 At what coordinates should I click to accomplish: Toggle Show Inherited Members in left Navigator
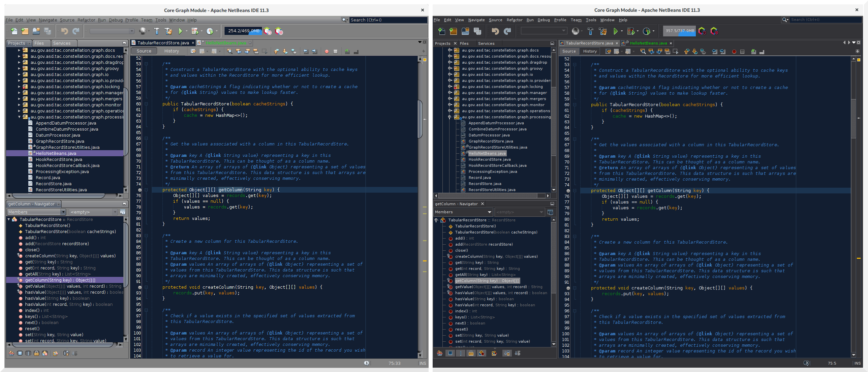pos(11,353)
